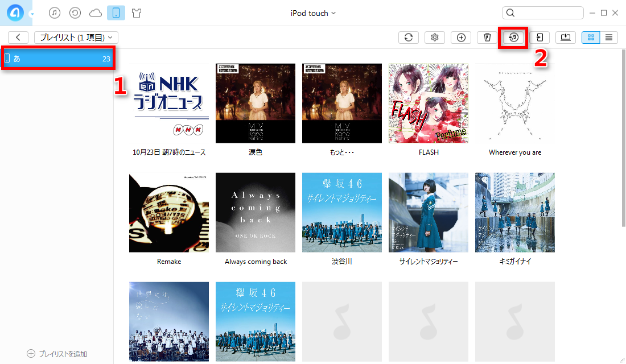Refresh the playlist content
Screen dimensions: 626x364
coord(409,37)
